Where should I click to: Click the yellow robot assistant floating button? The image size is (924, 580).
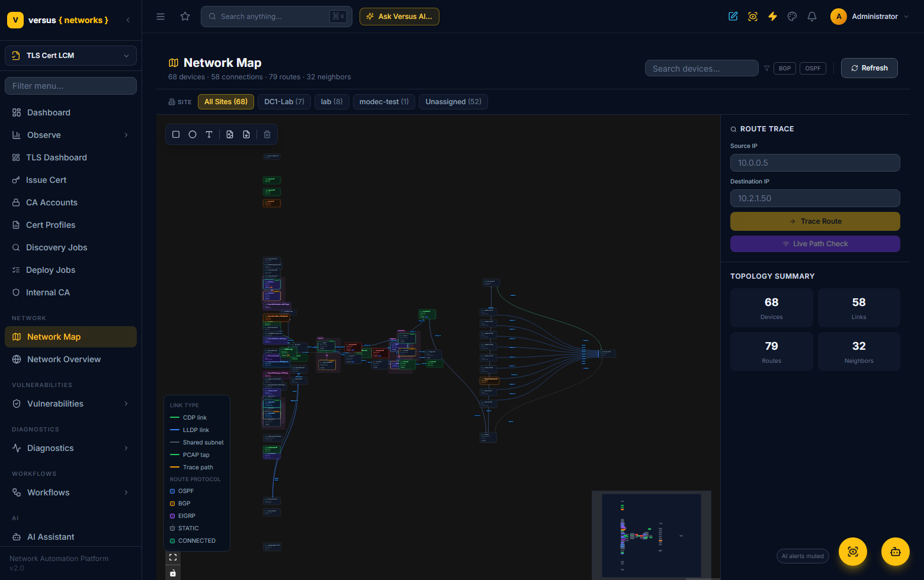(896, 552)
